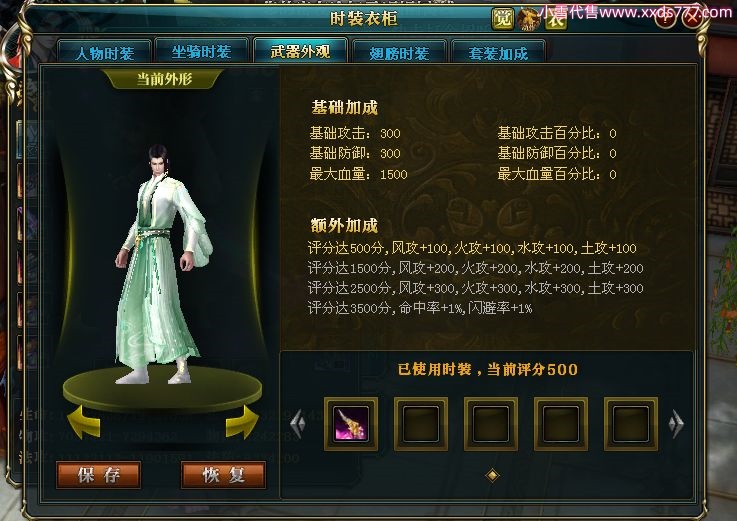The image size is (737, 521).
Task: Click the 恢复 button
Action: 223,475
